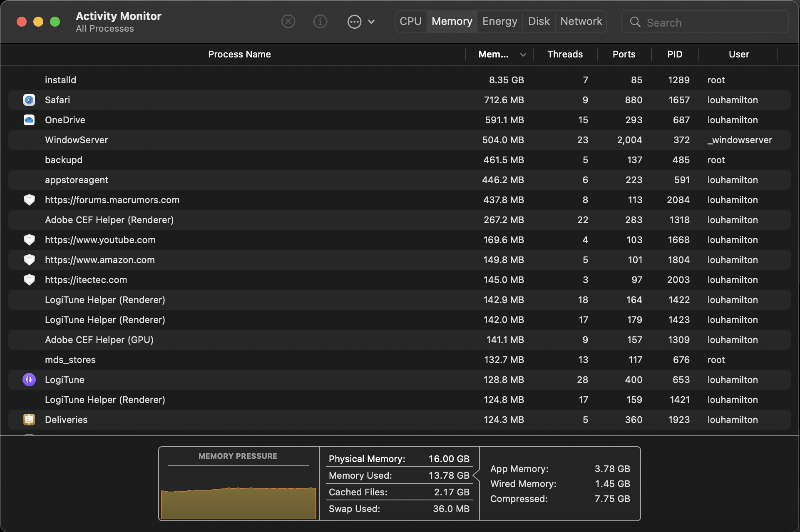This screenshot has height=532, width=800.
Task: Select LogiTune Helper (Renderer) with PID 1423
Action: (x=400, y=320)
